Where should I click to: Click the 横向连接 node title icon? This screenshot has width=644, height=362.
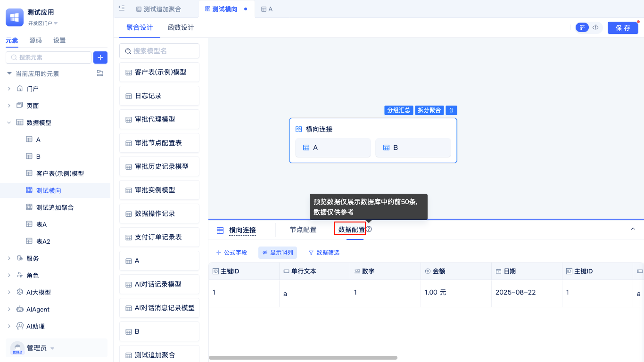[x=298, y=129]
